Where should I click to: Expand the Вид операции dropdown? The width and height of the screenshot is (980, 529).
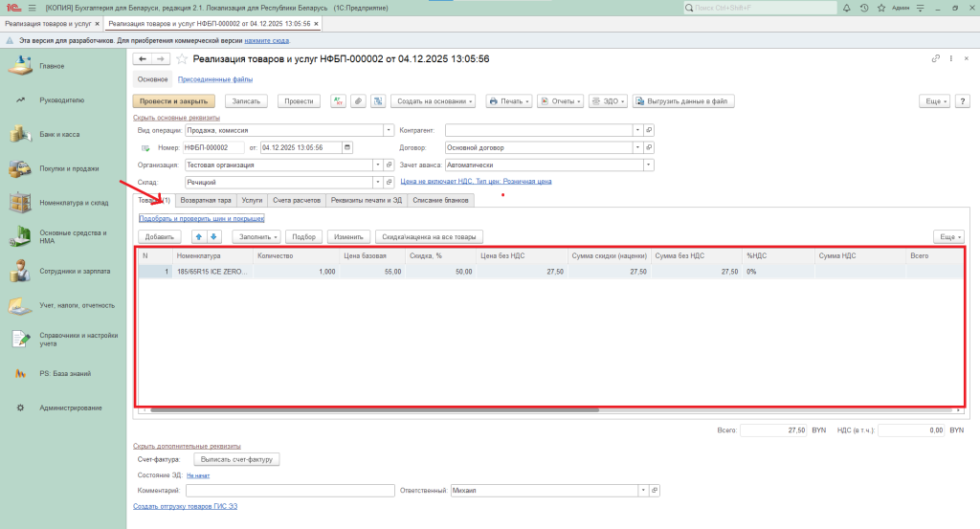389,130
